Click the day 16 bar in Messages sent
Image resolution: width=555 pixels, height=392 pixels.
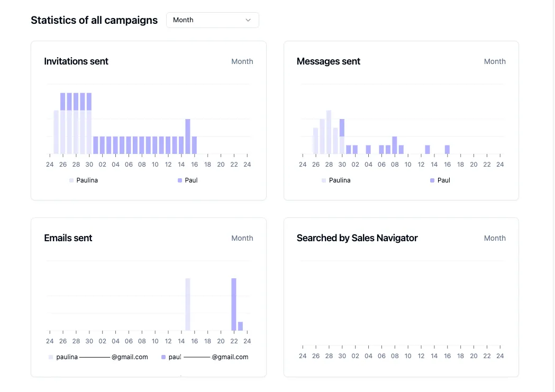point(447,149)
